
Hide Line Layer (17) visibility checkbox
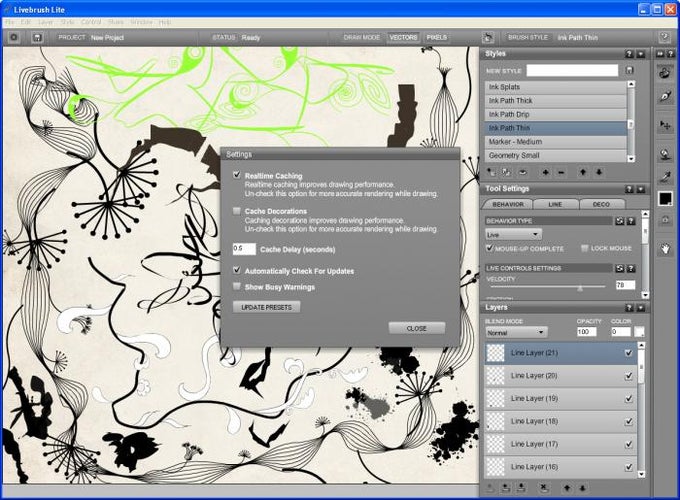[x=628, y=444]
